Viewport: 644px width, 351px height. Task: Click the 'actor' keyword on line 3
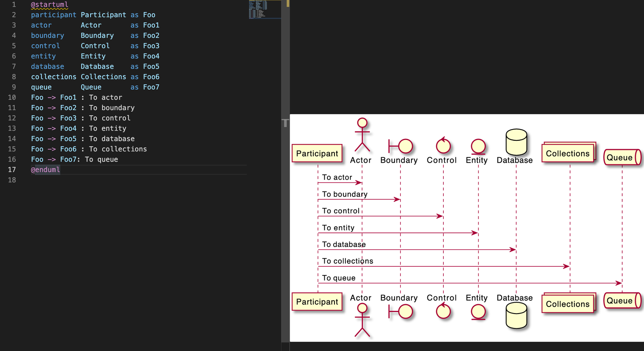41,25
